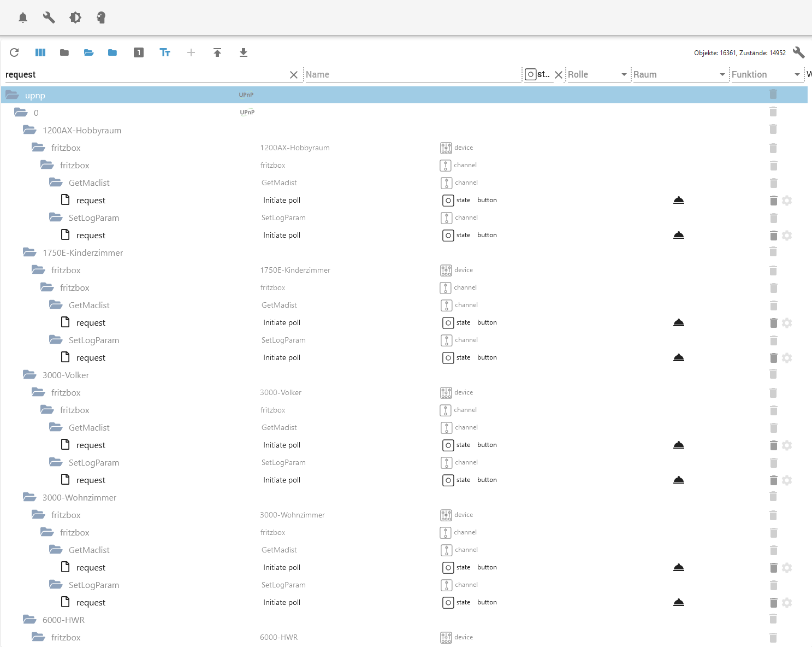Click wrench icon beside object count
The height and width of the screenshot is (647, 812).
tap(799, 52)
